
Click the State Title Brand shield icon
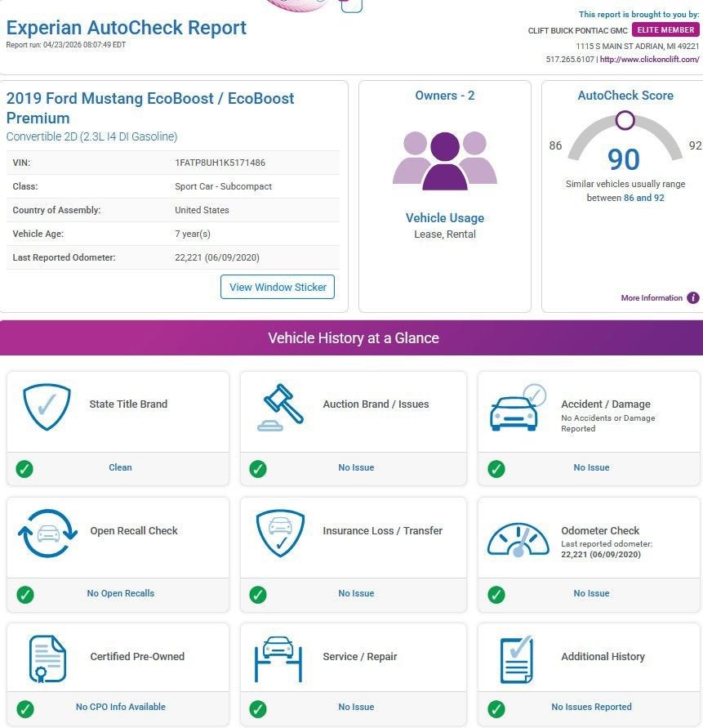coord(47,408)
